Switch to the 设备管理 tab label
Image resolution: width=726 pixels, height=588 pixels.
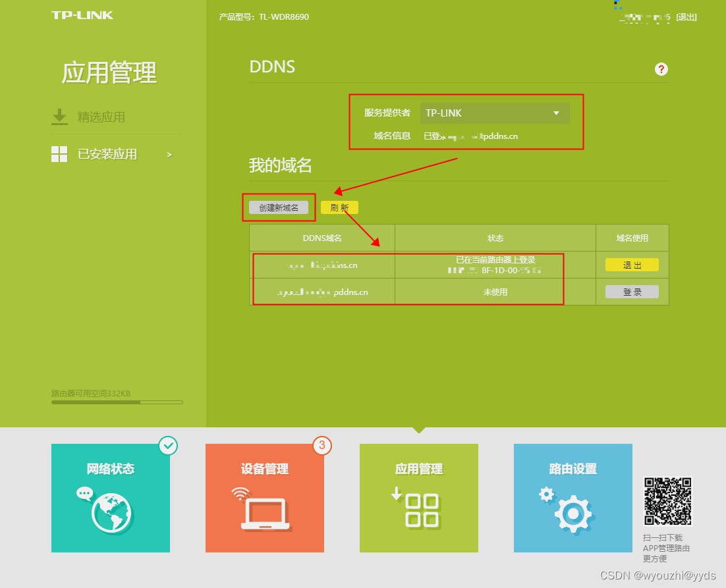click(x=264, y=469)
